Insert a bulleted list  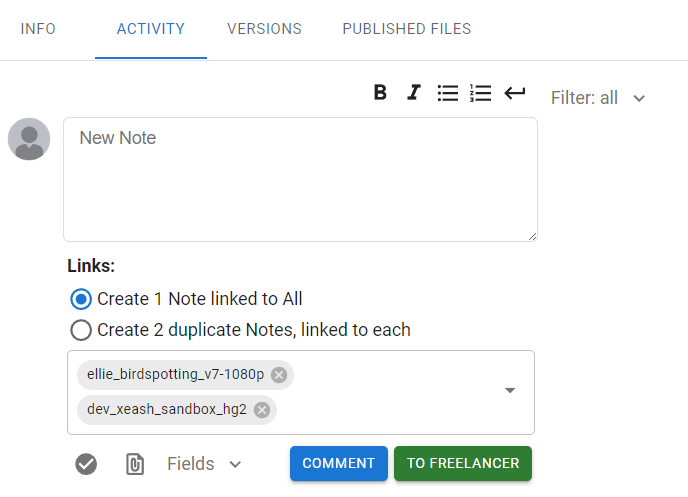click(448, 93)
